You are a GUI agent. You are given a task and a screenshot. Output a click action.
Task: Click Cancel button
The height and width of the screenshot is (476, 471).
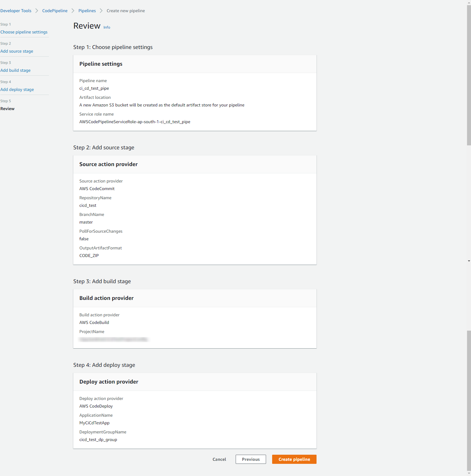click(x=219, y=459)
